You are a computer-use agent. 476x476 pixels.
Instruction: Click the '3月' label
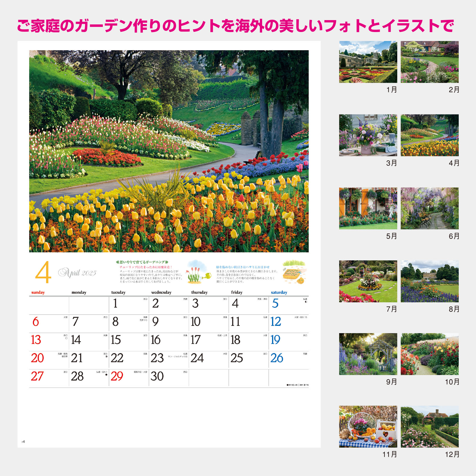tap(392, 163)
